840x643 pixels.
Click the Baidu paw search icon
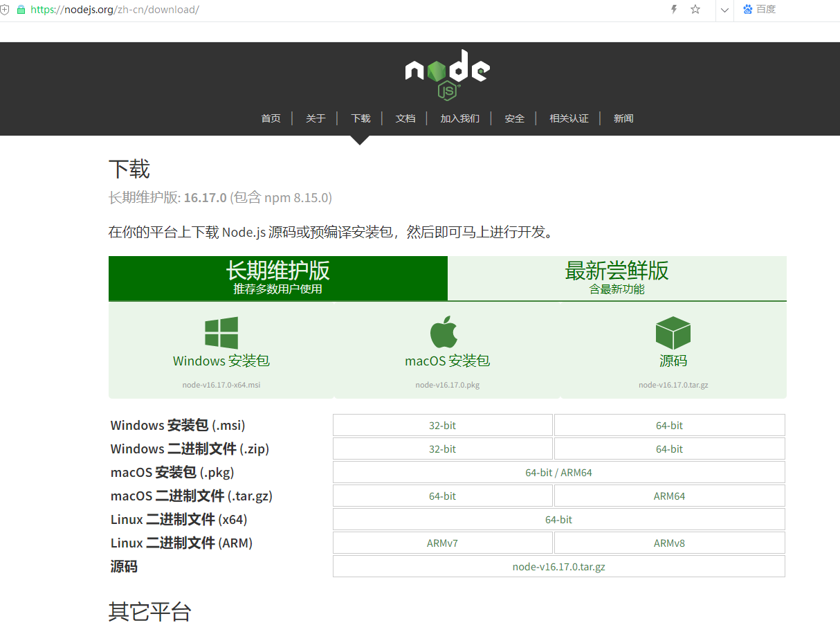(x=747, y=10)
